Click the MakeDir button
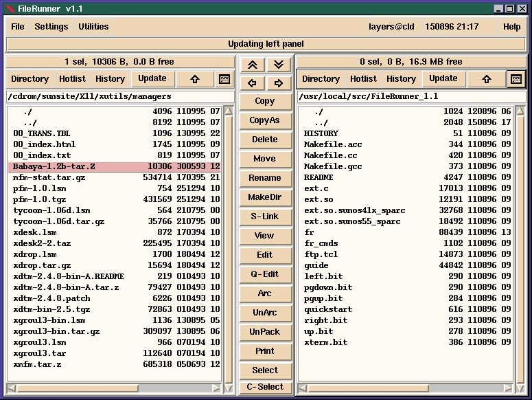Image resolution: width=532 pixels, height=400 pixels. pos(264,197)
